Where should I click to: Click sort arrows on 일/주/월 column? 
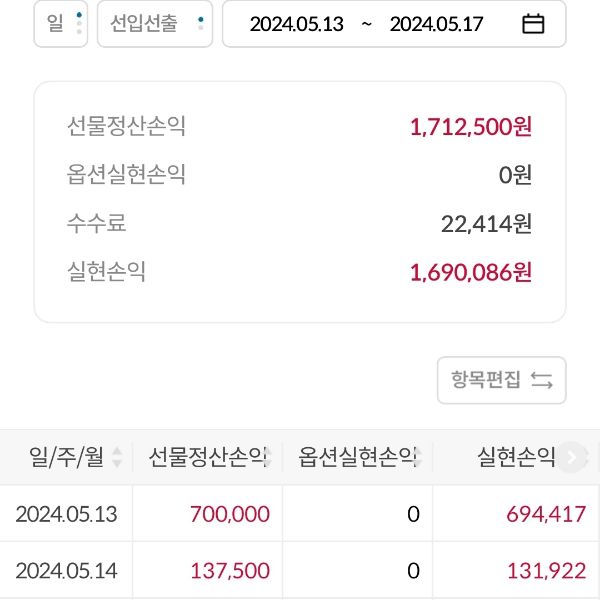tap(117, 458)
